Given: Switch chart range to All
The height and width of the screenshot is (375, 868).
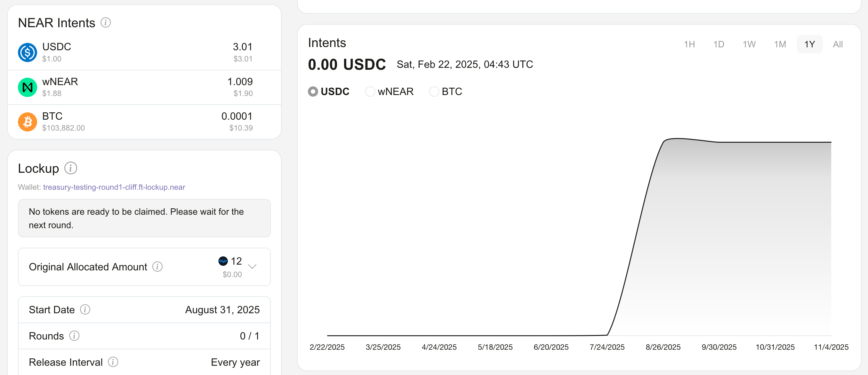Looking at the screenshot, I should pos(838,44).
